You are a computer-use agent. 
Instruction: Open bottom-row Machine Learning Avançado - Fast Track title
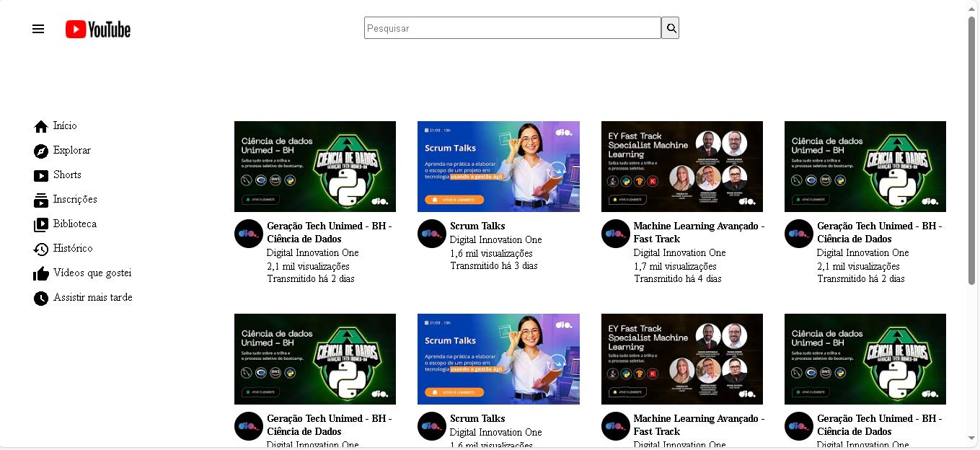tap(699, 425)
